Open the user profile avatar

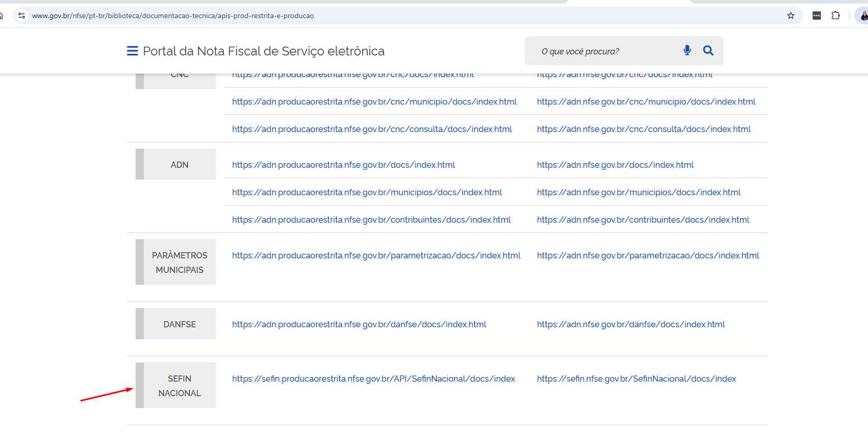[862, 16]
